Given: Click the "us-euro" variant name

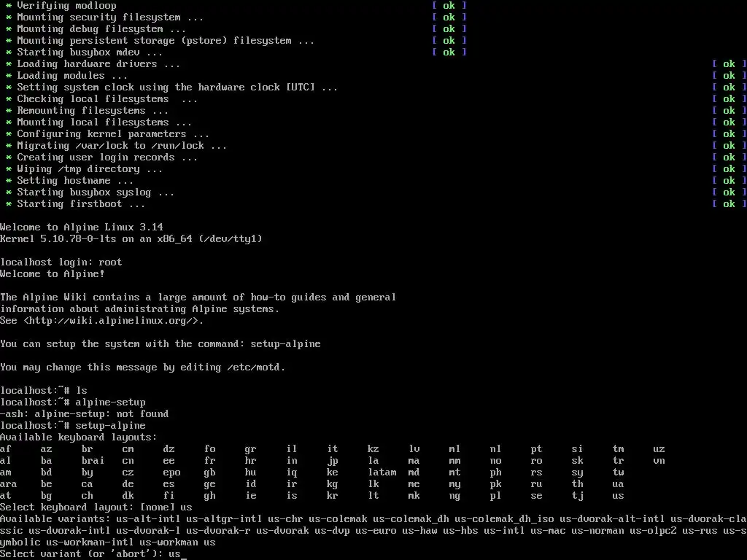Looking at the screenshot, I should click(376, 531).
